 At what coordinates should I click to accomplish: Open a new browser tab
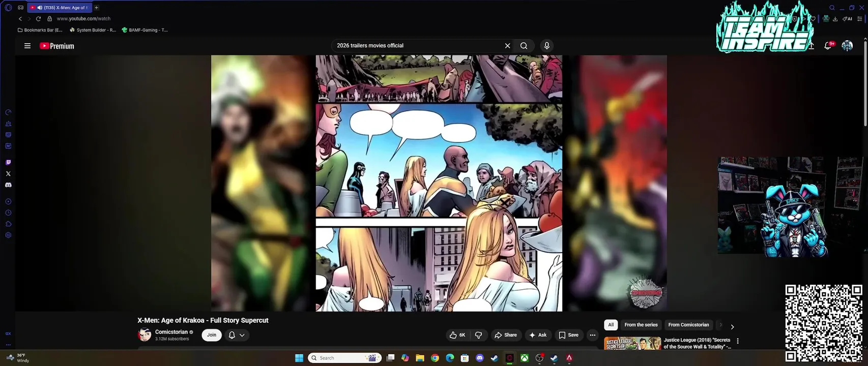(x=96, y=8)
